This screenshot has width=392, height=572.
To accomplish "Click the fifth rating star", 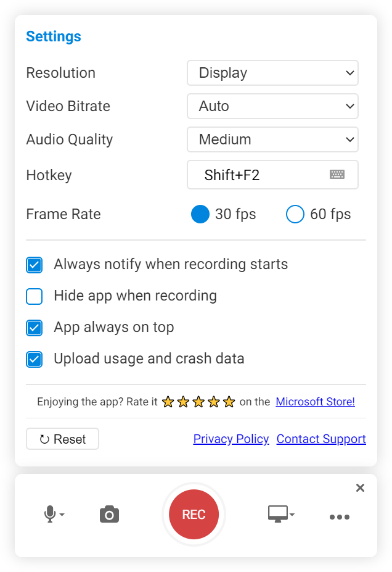I will [229, 401].
